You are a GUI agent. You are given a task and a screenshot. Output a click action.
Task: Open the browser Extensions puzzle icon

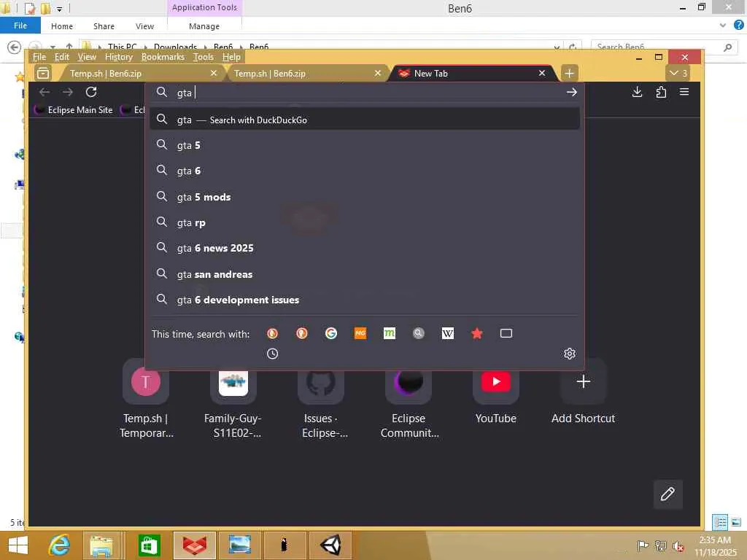(x=661, y=92)
